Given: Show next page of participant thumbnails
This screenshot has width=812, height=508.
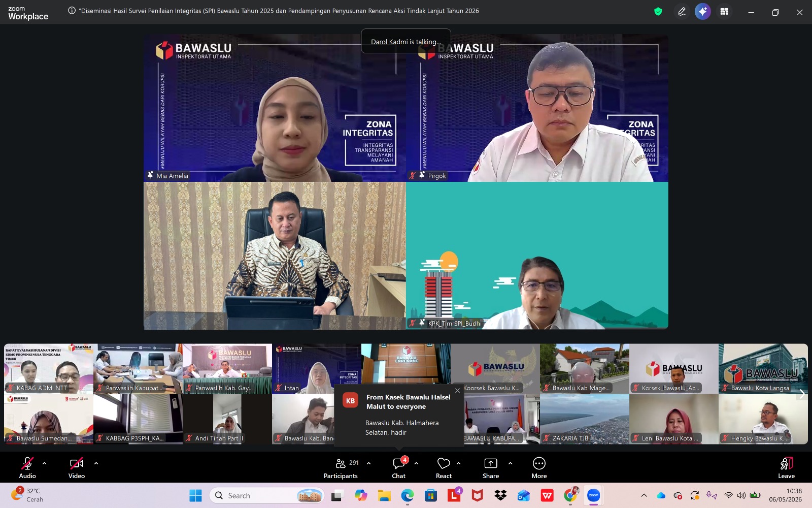Looking at the screenshot, I should pos(802,394).
